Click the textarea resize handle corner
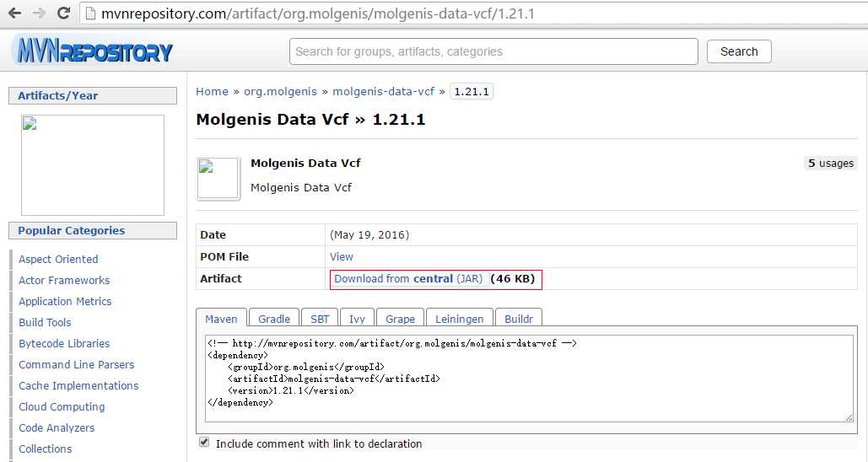 [849, 417]
